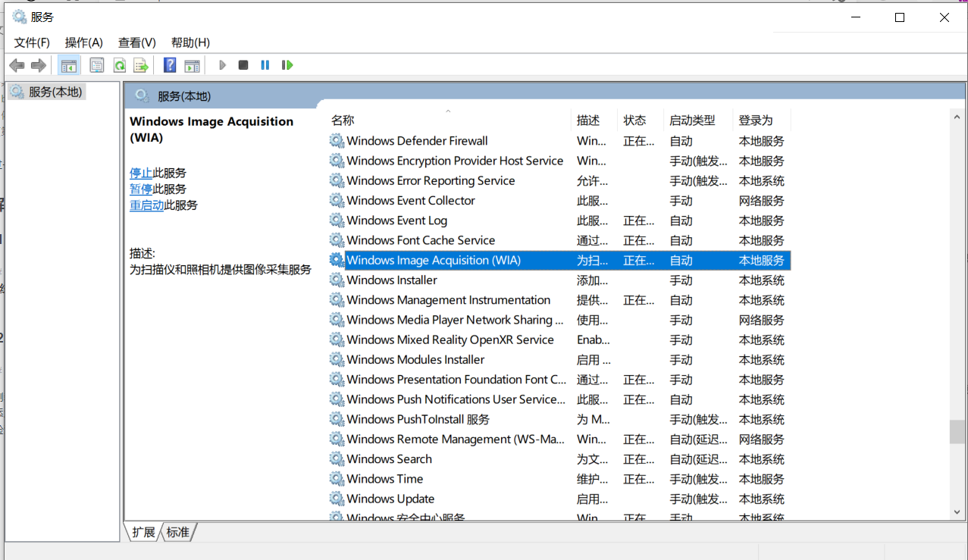Sort by the 状态 column header
The height and width of the screenshot is (560, 968).
pos(641,120)
